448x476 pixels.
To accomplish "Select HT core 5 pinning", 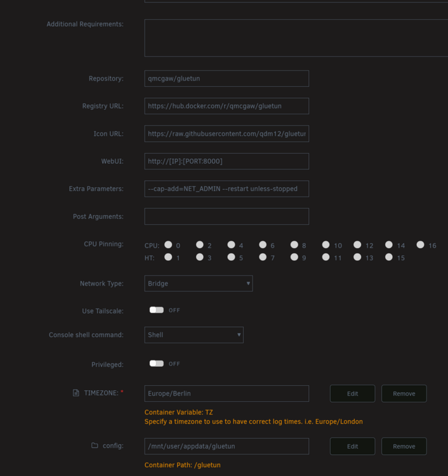I will pos(231,257).
